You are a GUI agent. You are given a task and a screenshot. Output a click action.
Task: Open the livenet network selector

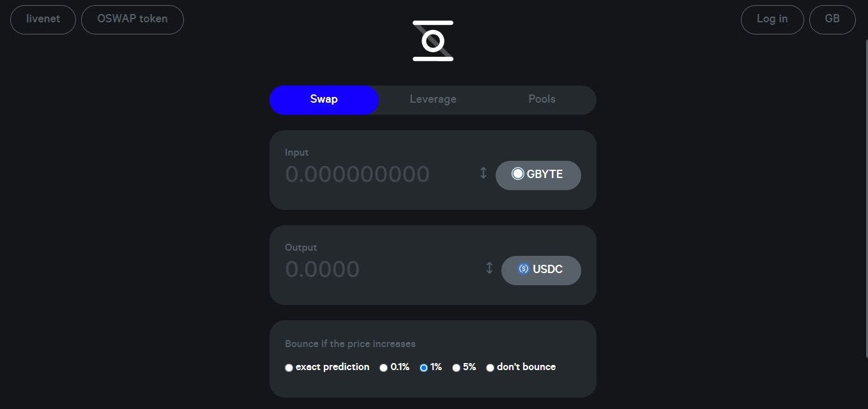(x=43, y=19)
